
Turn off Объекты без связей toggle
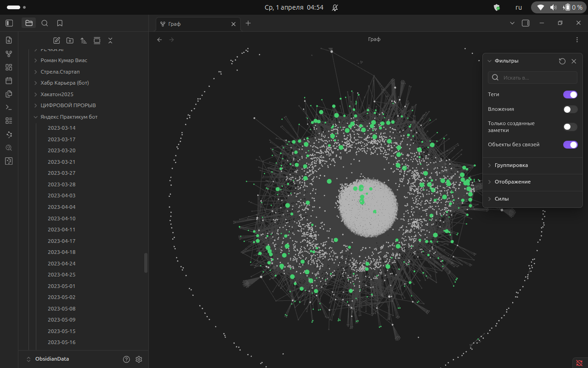pyautogui.click(x=570, y=144)
